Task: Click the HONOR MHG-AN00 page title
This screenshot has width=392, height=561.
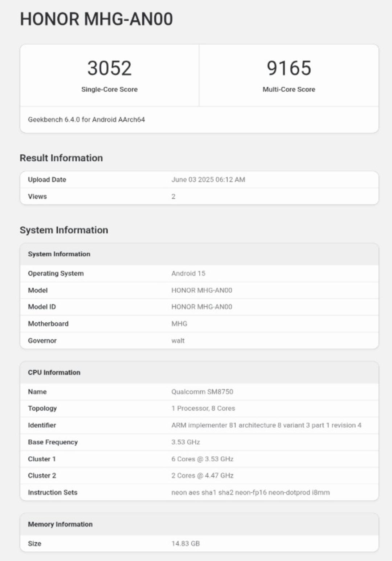Action: click(x=96, y=19)
